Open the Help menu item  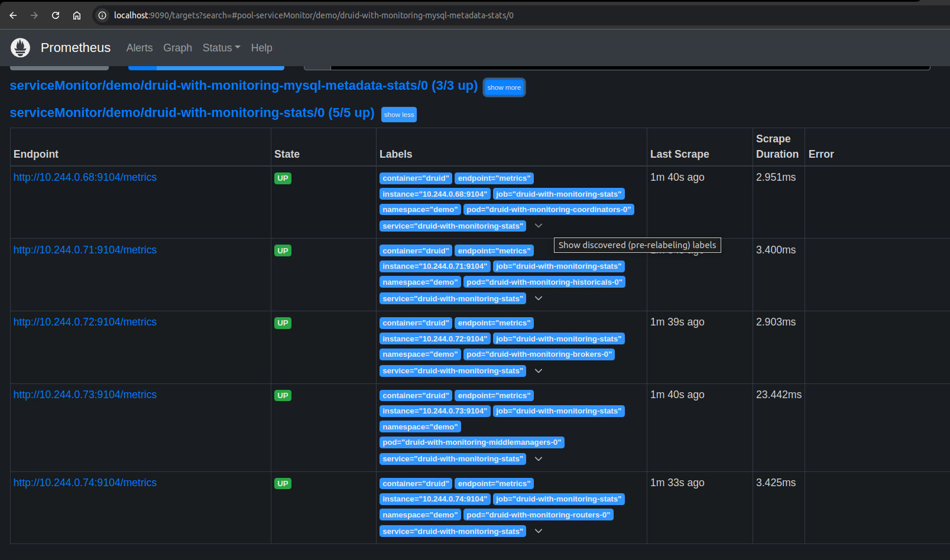(261, 48)
